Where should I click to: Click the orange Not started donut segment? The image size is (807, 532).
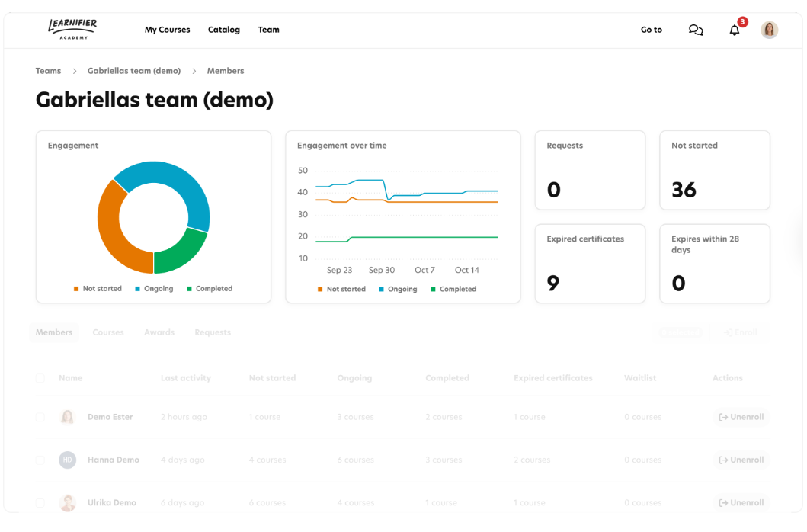[110, 229]
